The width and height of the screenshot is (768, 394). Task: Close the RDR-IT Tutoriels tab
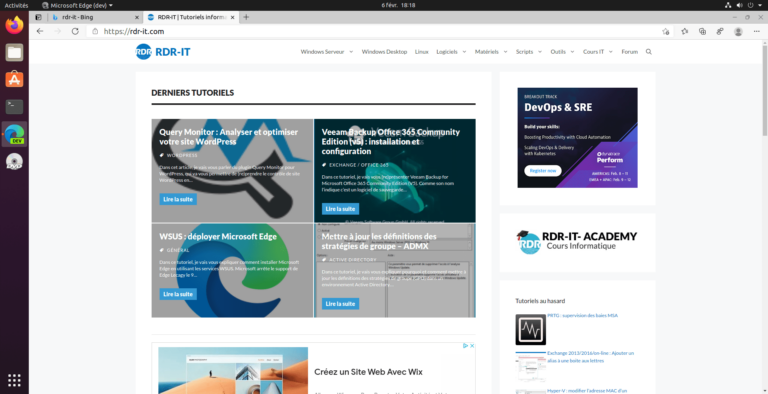233,17
